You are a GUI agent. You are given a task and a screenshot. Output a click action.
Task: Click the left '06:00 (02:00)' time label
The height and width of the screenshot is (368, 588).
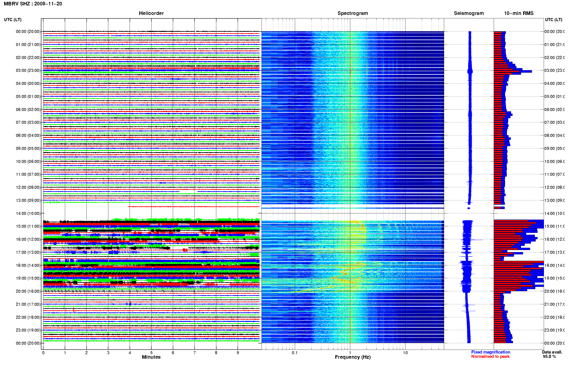28,109
